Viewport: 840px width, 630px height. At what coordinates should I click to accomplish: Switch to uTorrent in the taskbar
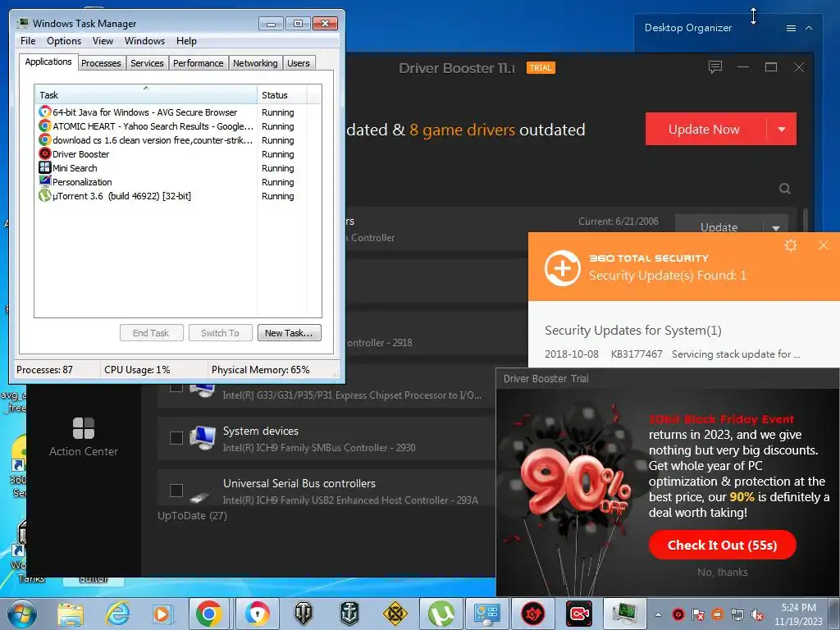441,614
